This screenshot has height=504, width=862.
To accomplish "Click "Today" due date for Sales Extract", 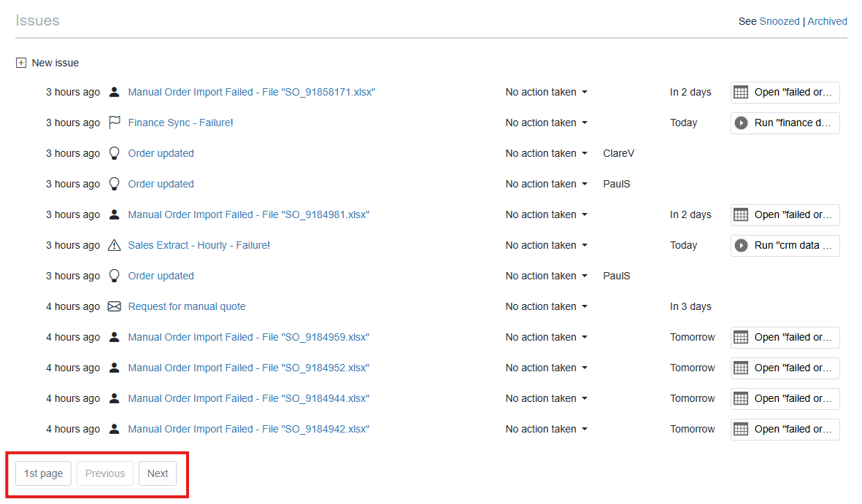I will tap(683, 245).
